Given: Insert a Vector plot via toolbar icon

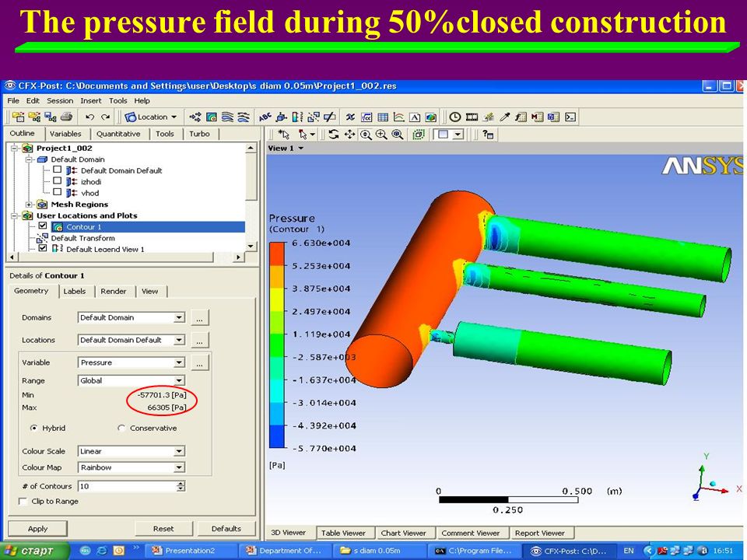Looking at the screenshot, I should [x=195, y=117].
